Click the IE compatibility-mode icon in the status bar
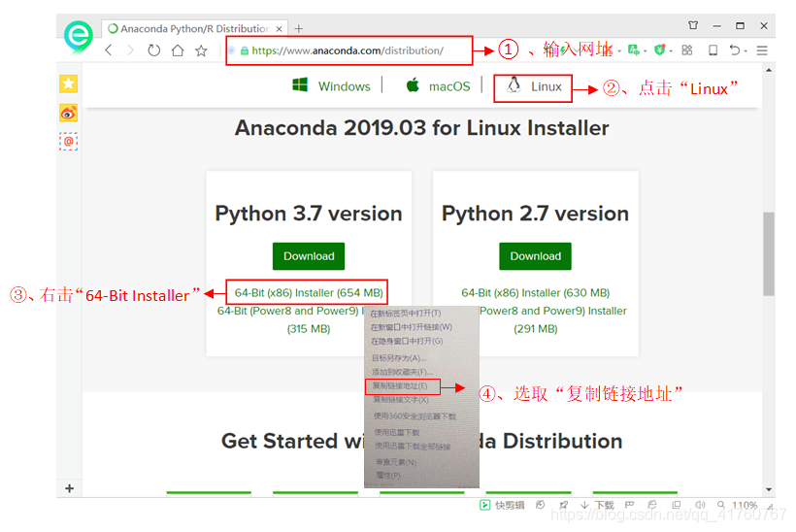796x532 pixels. 652,505
